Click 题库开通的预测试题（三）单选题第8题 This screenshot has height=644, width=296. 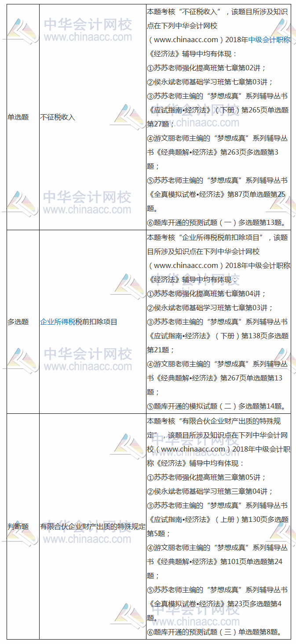tap(215, 632)
